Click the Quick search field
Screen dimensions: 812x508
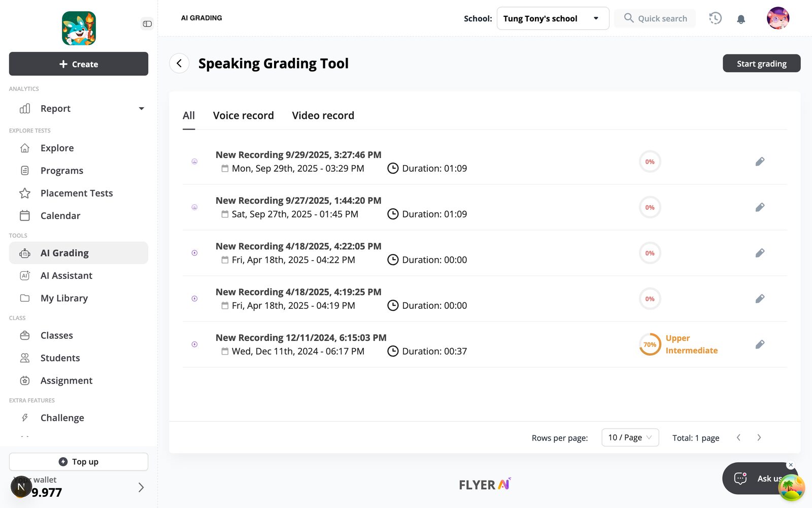[x=655, y=18]
